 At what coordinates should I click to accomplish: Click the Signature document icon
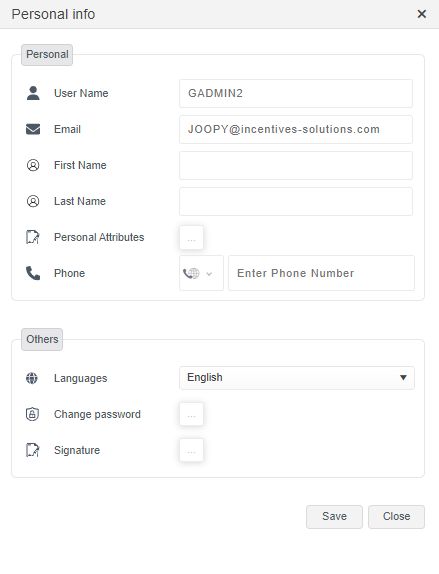click(x=33, y=450)
